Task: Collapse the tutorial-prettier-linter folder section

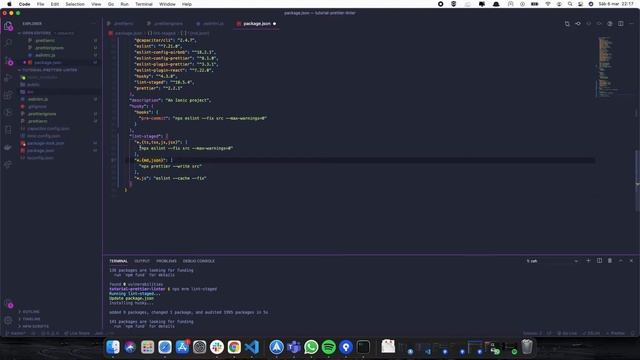Action: point(50,70)
